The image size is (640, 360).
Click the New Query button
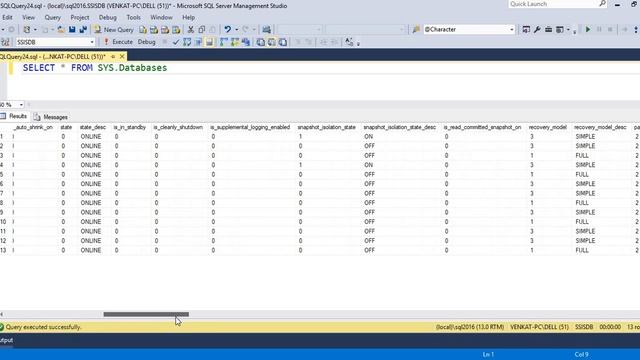point(114,29)
